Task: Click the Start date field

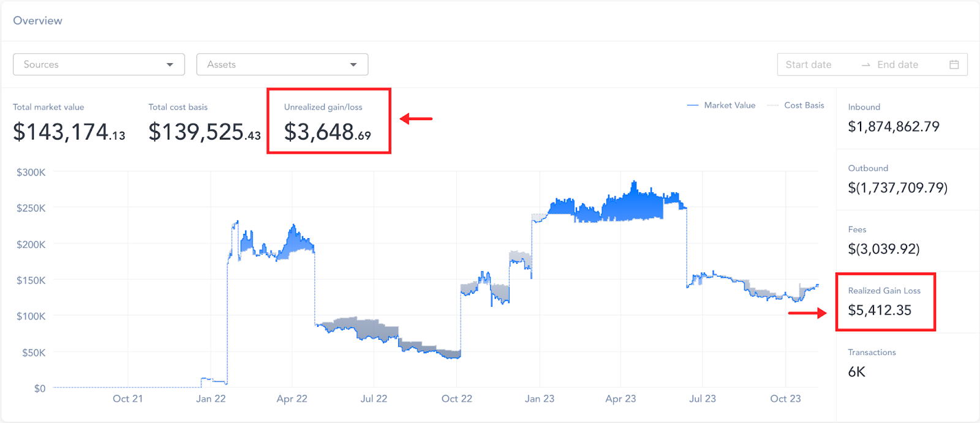Action: 809,64
